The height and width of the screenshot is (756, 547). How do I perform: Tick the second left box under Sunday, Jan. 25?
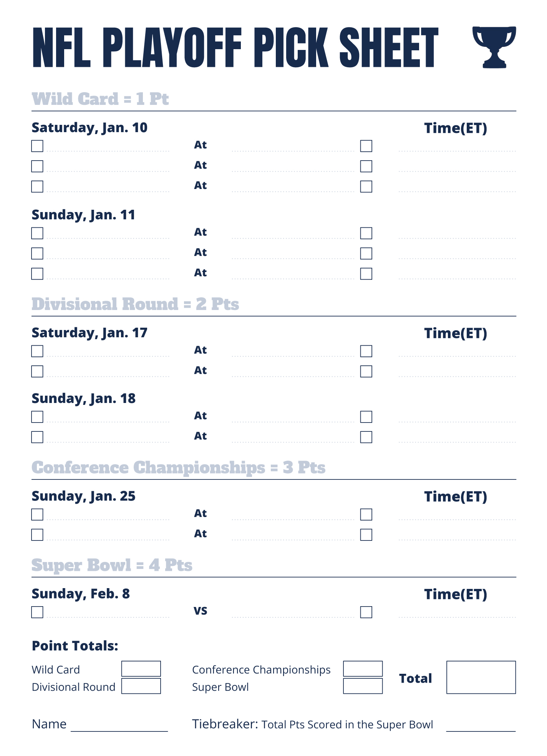click(37, 535)
